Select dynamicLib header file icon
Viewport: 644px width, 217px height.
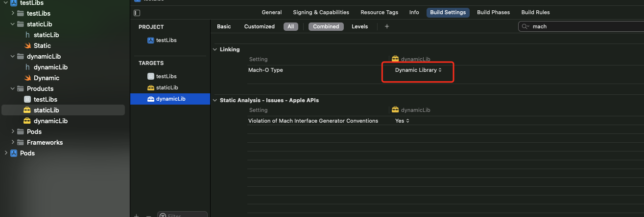pyautogui.click(x=27, y=67)
